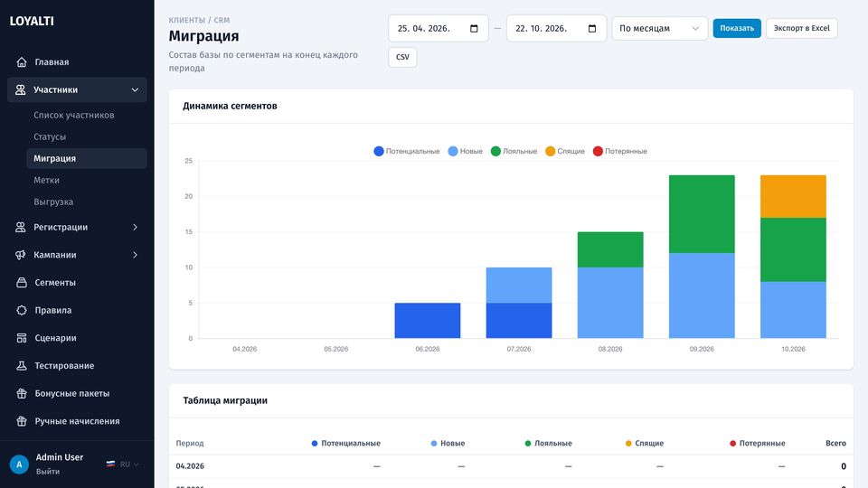
Task: Click dark blue bar for 06.2026
Action: 428,320
